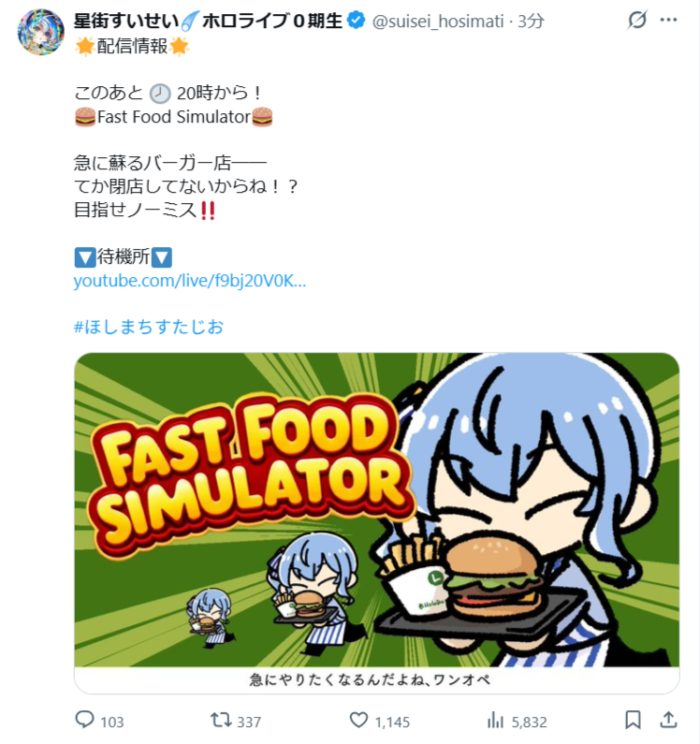Open the youtube.com/live/f9bj20V0K link
The image size is (700, 744).
click(x=190, y=281)
